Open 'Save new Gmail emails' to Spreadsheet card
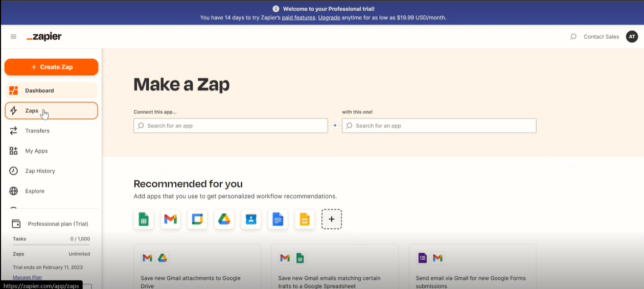 point(335,267)
